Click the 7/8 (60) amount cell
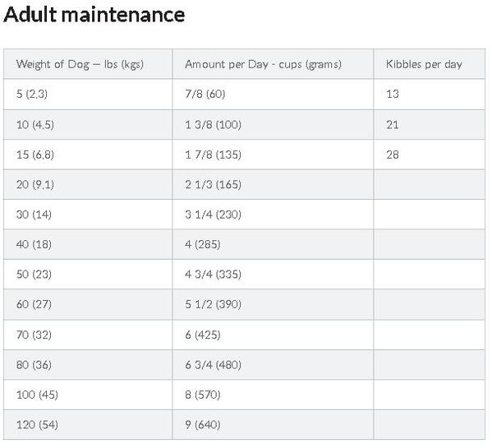The width and height of the screenshot is (492, 448). [273, 95]
